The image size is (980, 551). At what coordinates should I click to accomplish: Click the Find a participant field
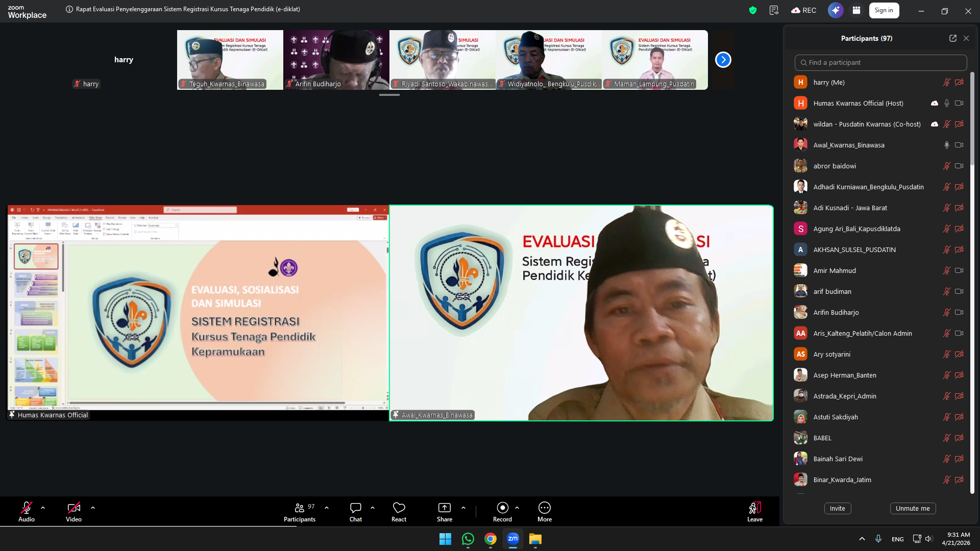click(880, 62)
